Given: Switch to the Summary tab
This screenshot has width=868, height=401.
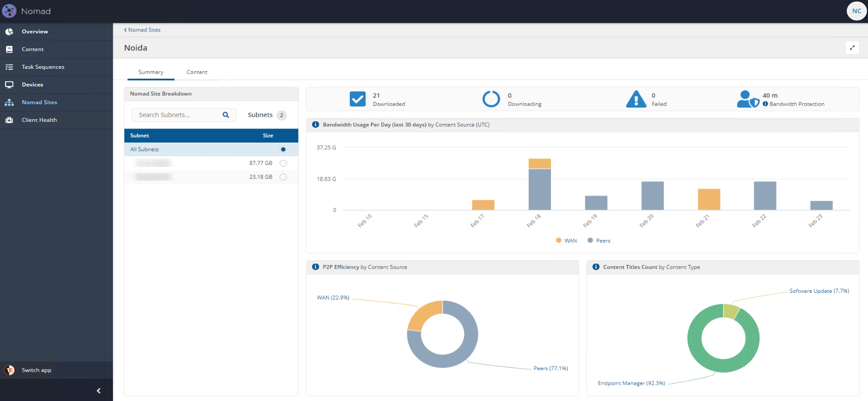Looking at the screenshot, I should pyautogui.click(x=151, y=72).
